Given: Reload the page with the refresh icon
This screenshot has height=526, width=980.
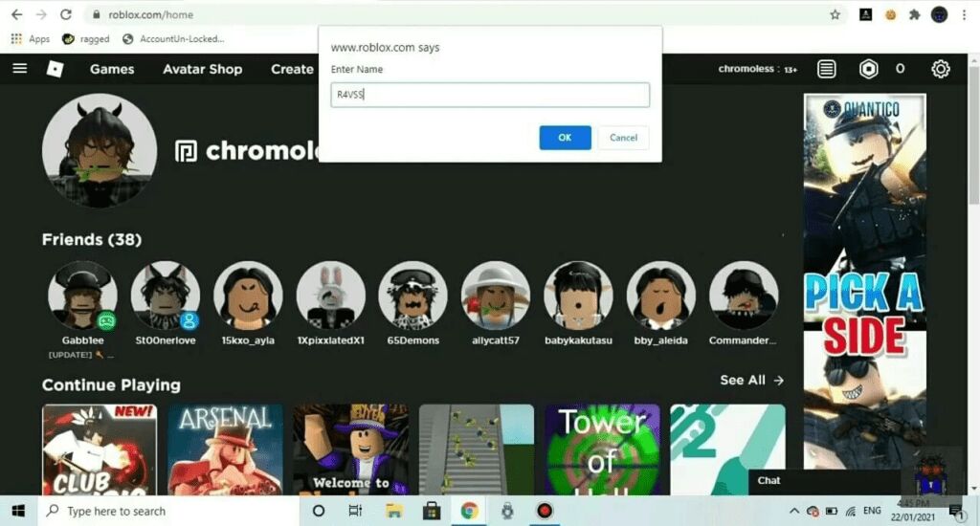Looking at the screenshot, I should pyautogui.click(x=66, y=14).
